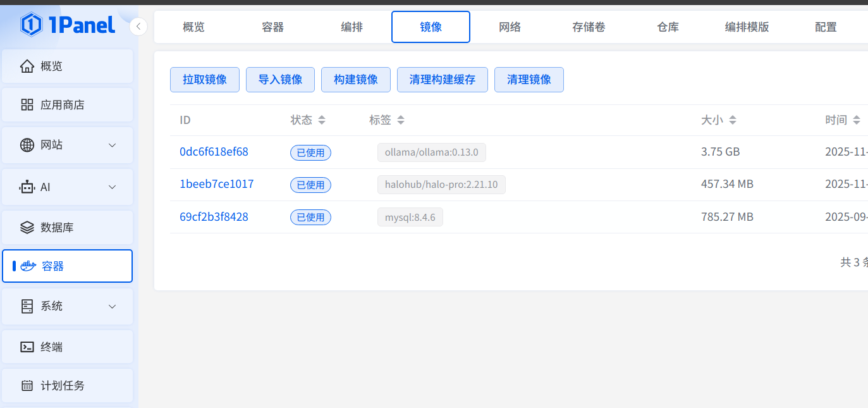This screenshot has width=868, height=408.
Task: Click the 清理镜像 button
Action: (529, 80)
